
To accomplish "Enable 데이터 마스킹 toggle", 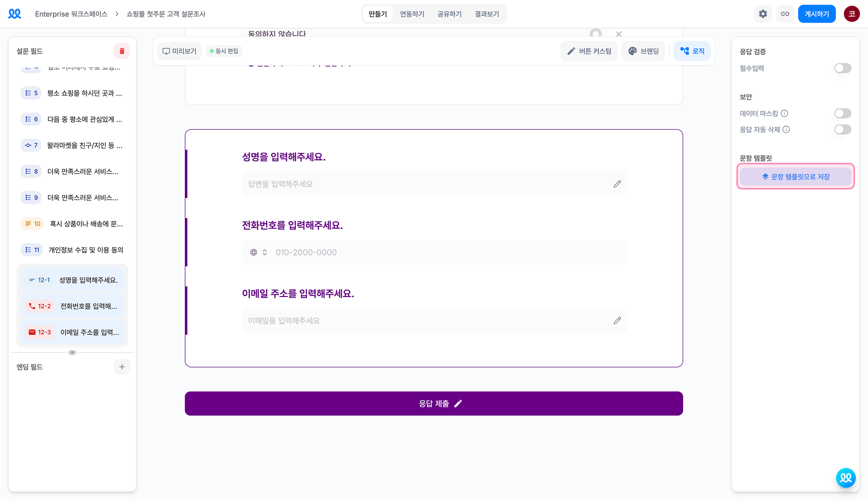I will point(843,113).
